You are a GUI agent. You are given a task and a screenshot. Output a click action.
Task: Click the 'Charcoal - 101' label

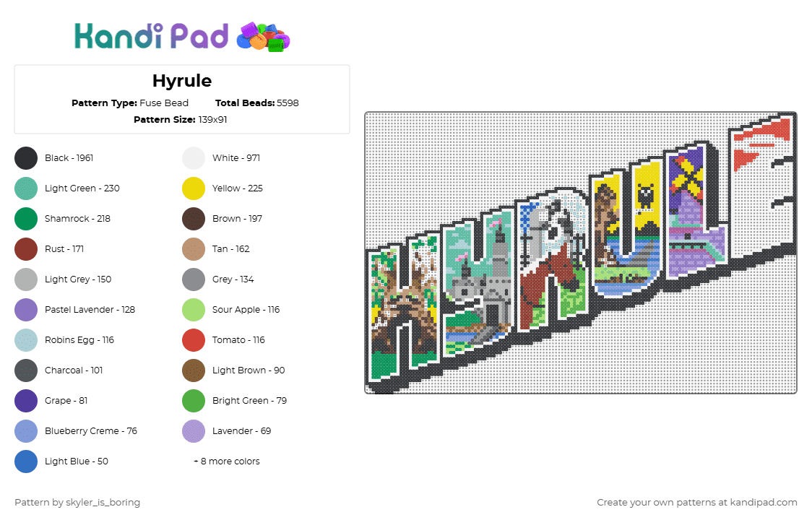point(74,370)
